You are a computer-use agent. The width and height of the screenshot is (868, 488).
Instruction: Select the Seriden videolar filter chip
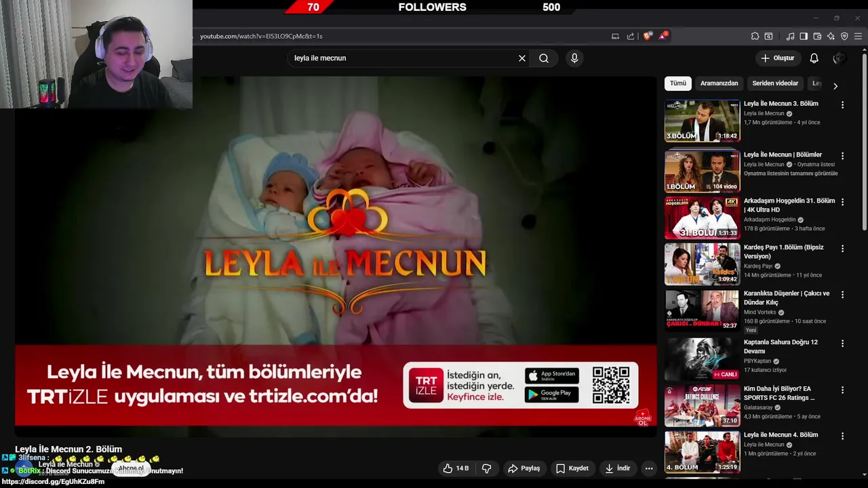pos(775,83)
